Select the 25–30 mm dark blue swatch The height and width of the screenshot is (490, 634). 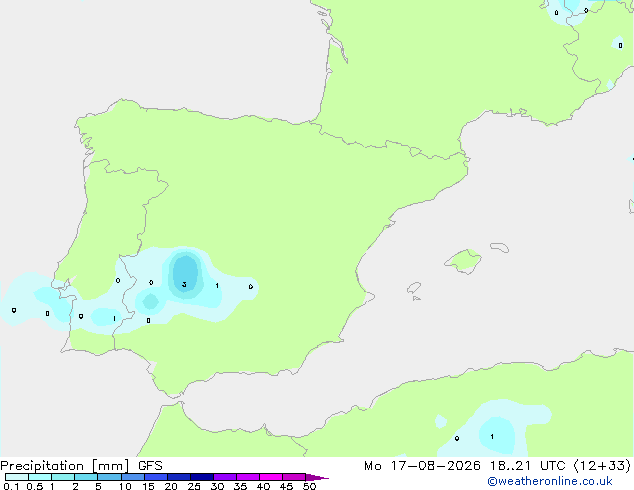pos(201,477)
